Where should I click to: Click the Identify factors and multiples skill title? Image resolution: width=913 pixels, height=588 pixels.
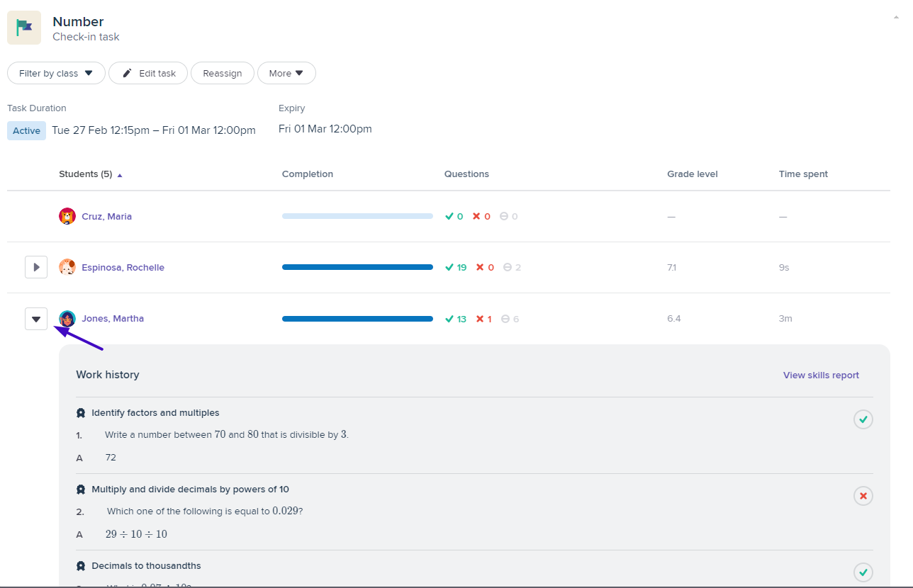[155, 413]
